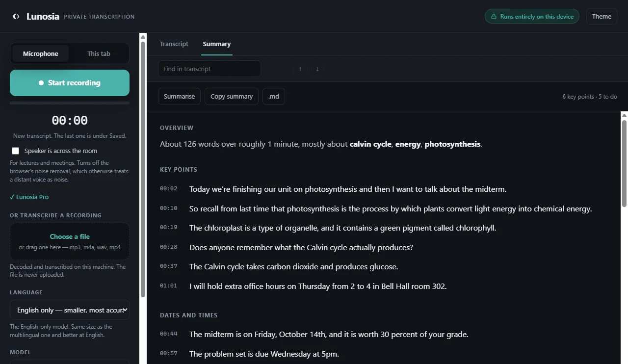
Task: Click timestamp 00:10 key point
Action: (168, 208)
